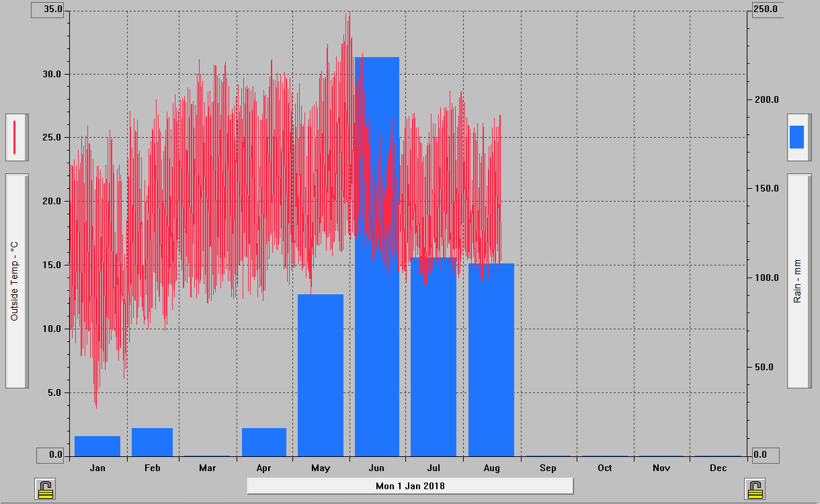Click the August rain bar
The image size is (820, 504).
(491, 360)
